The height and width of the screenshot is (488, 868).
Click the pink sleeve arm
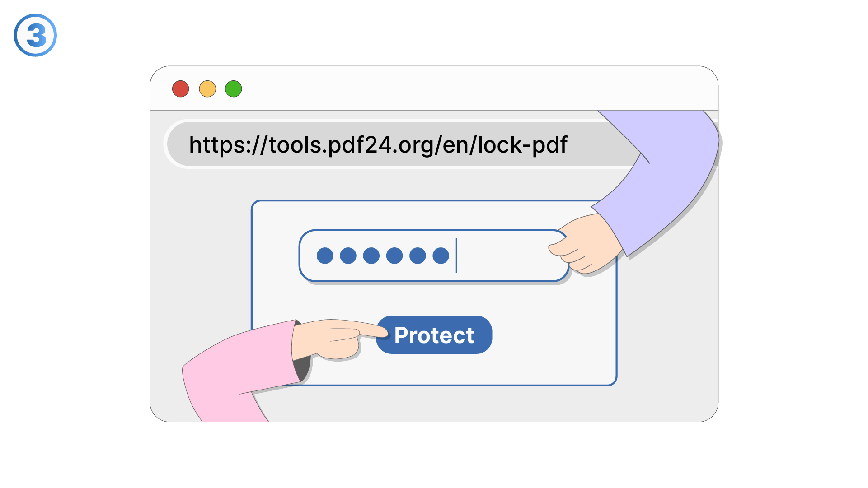tap(239, 370)
